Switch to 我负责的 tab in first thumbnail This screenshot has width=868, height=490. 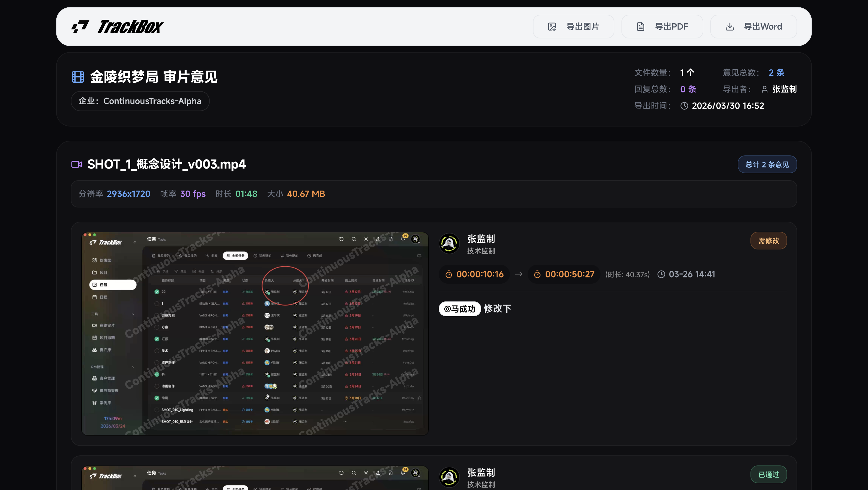161,256
